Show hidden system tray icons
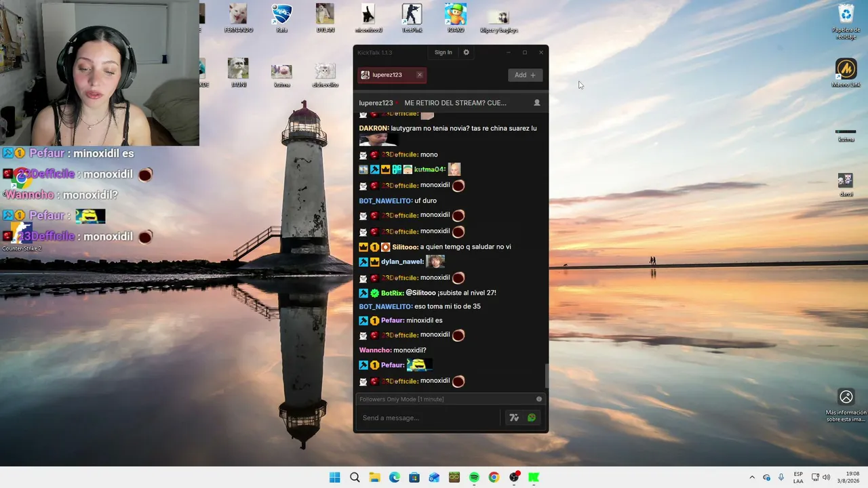Screen dimensions: 868x488 point(751,477)
